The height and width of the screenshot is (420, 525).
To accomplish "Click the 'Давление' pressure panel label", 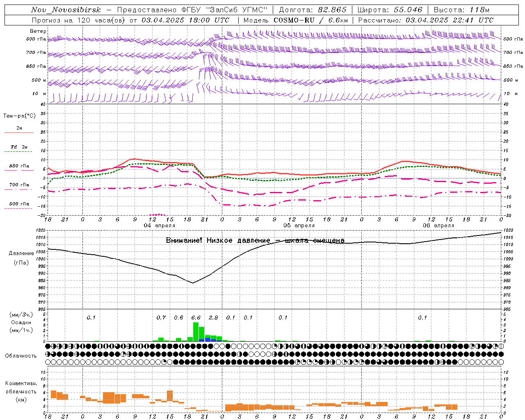I will click(x=21, y=253).
